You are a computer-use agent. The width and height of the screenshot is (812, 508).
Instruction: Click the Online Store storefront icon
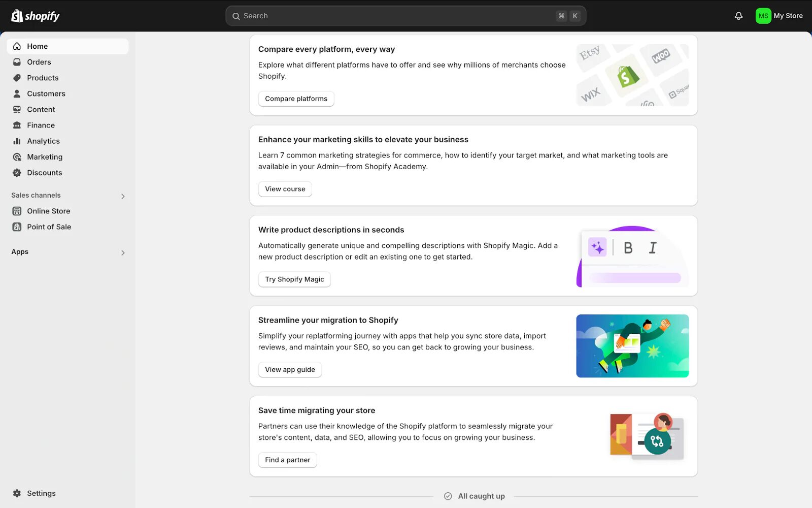17,211
